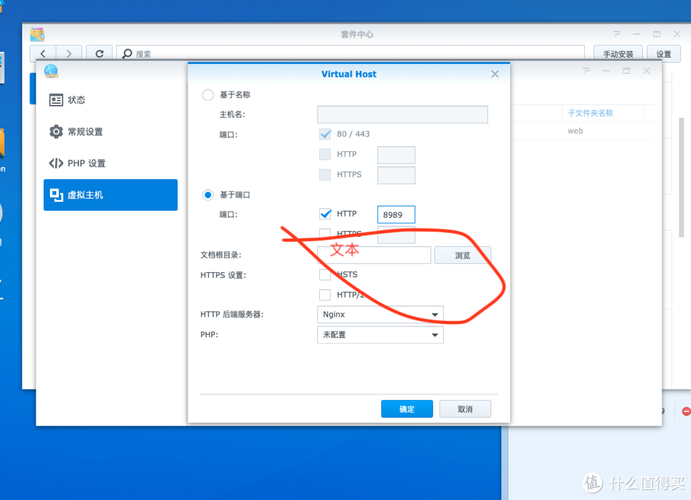Open the HTTP backend server Nginx dropdown
This screenshot has height=500, width=691.
point(380,314)
